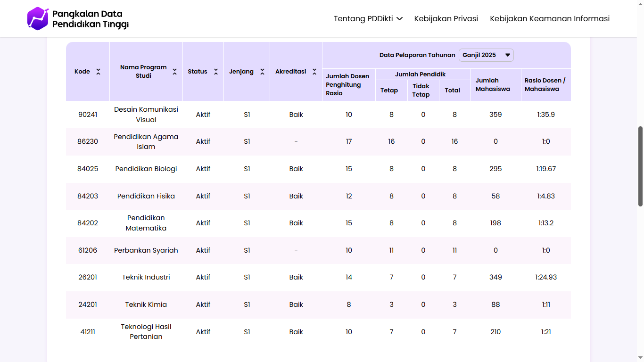Select Desain Komunikasi Visual program name

click(x=146, y=115)
